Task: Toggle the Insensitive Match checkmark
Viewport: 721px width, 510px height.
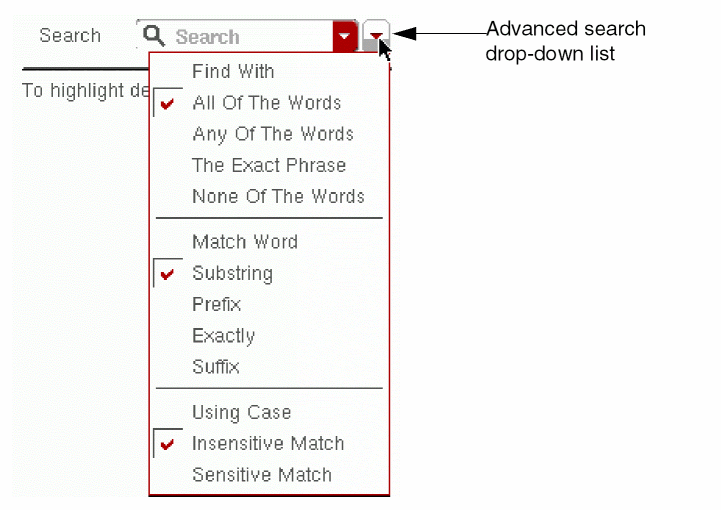Action: pyautogui.click(x=167, y=444)
